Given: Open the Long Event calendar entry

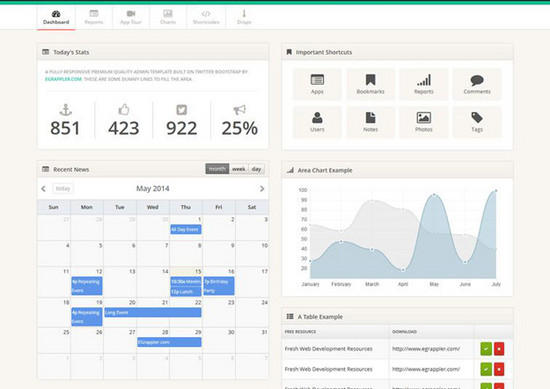Looking at the screenshot, I should tap(153, 312).
